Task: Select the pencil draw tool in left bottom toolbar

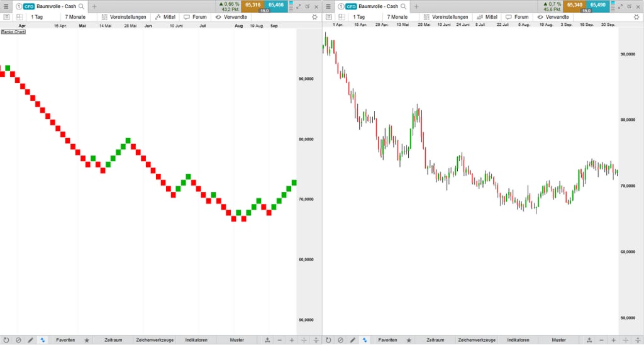Action: [x=30, y=340]
